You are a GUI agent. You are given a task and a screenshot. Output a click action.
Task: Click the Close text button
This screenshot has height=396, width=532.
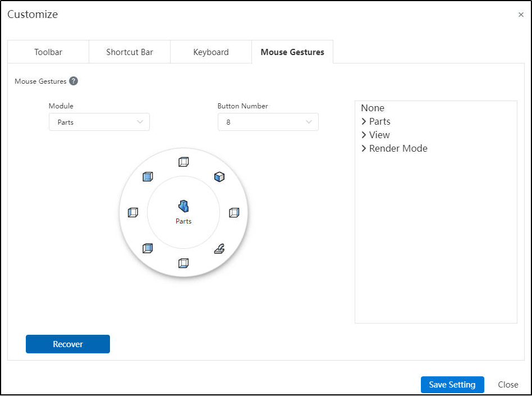pos(508,384)
